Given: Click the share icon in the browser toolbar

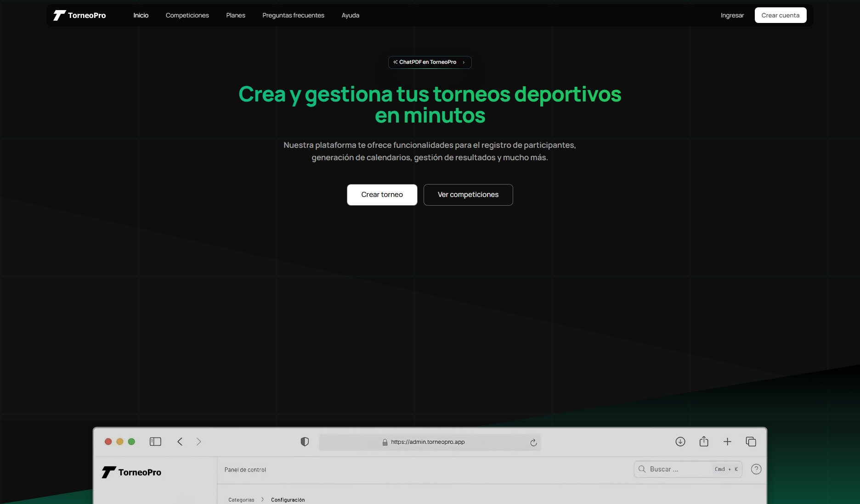Looking at the screenshot, I should [704, 441].
